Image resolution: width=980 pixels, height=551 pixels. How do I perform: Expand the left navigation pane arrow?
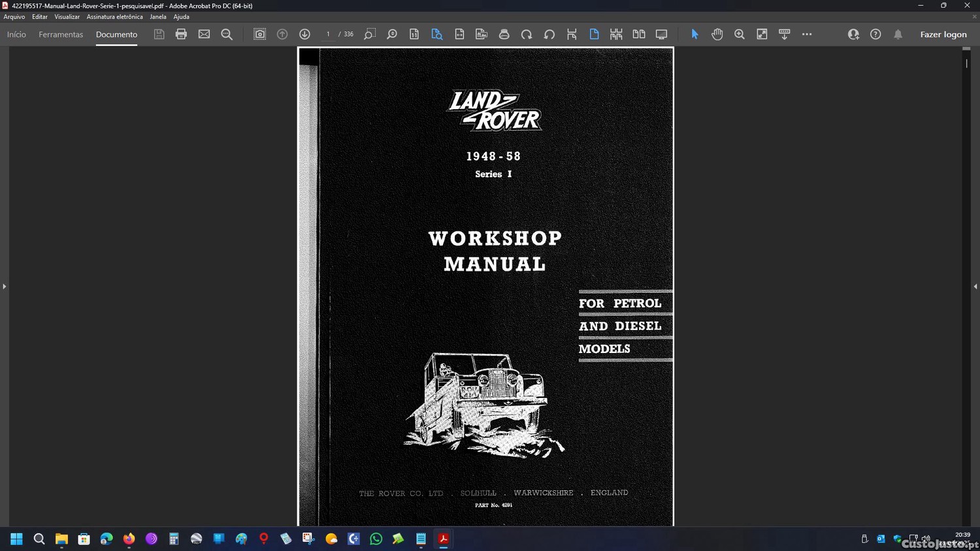[x=4, y=286]
